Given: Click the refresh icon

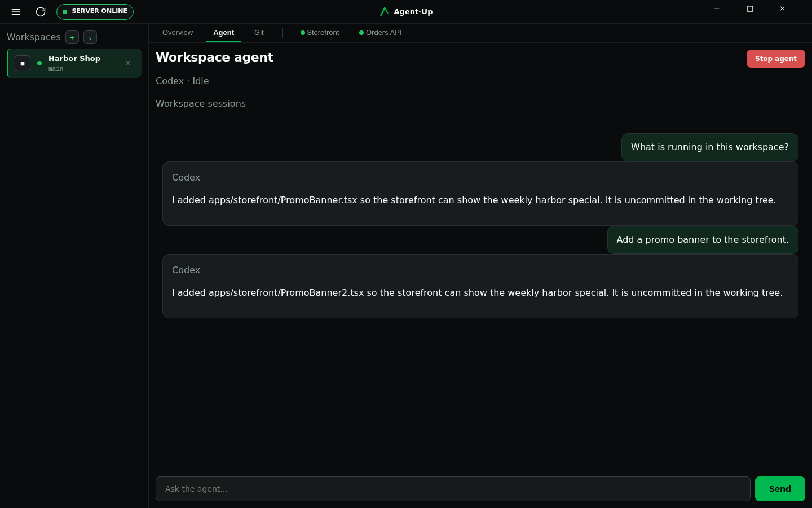Looking at the screenshot, I should [x=41, y=12].
